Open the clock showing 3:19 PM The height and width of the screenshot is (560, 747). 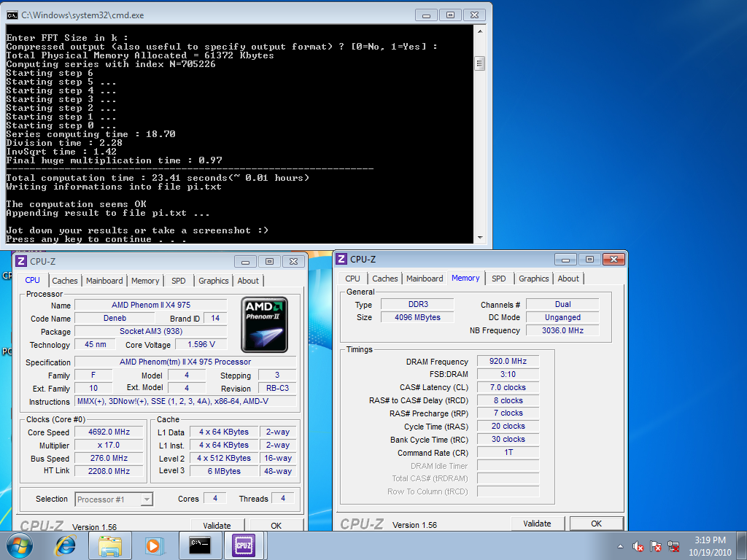(710, 546)
